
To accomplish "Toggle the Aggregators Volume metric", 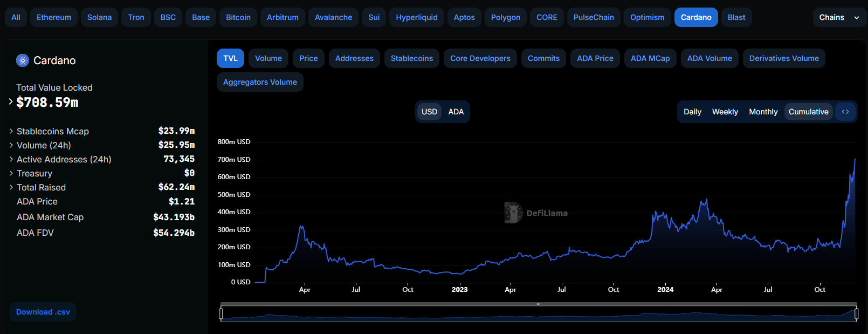I will [x=260, y=82].
